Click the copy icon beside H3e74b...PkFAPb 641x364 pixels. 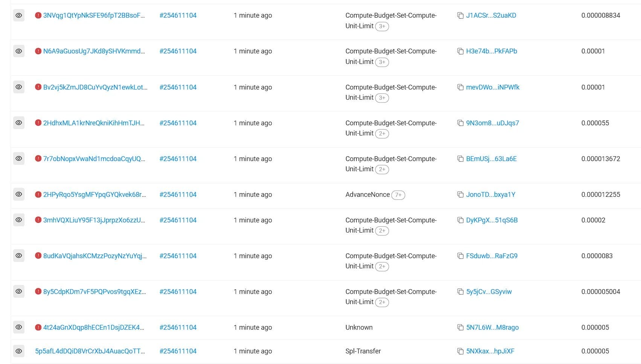460,51
